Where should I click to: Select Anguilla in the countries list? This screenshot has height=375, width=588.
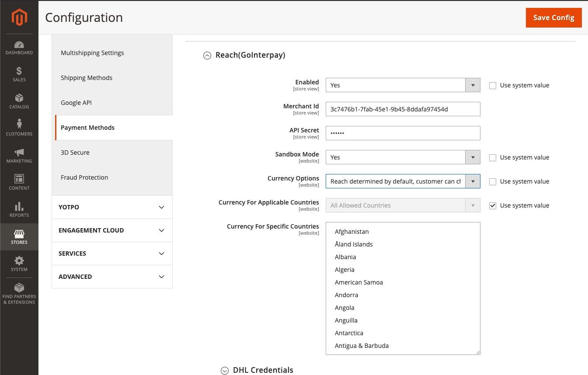403,320
